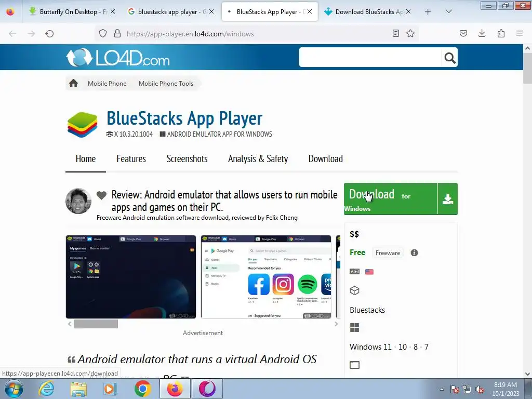Image resolution: width=532 pixels, height=399 pixels.
Task: Click the Firefox forward arrow button
Action: point(31,34)
